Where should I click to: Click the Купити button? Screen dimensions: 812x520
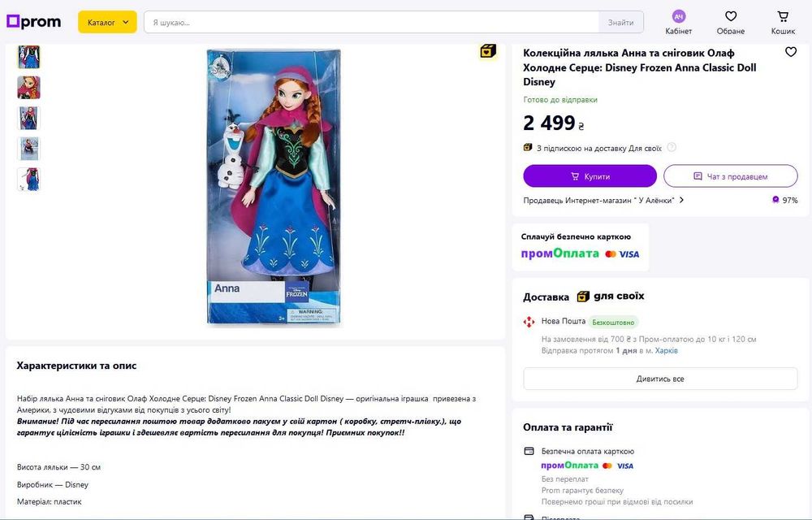pyautogui.click(x=590, y=176)
